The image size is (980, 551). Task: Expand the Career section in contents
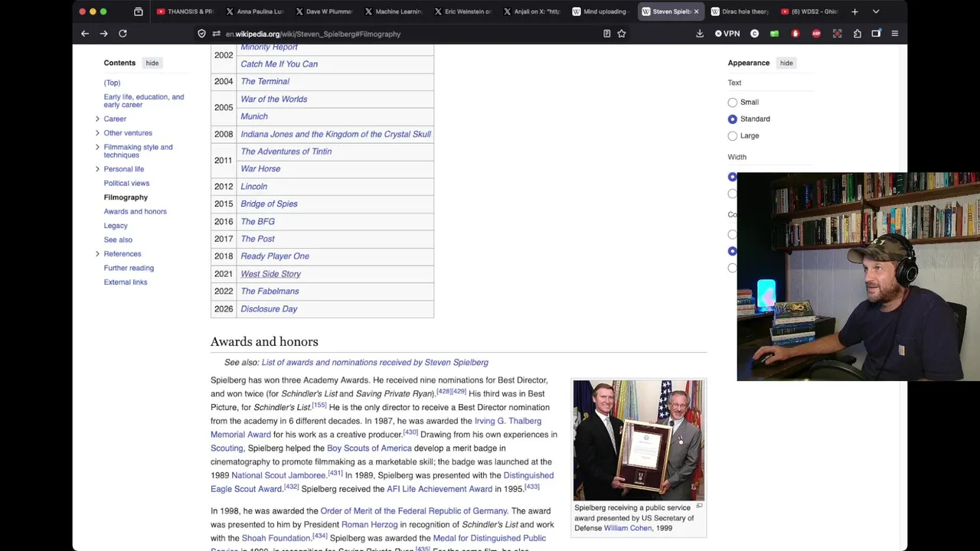[x=97, y=119]
